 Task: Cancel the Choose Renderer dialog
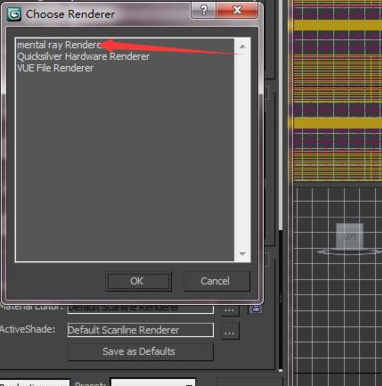(x=216, y=281)
